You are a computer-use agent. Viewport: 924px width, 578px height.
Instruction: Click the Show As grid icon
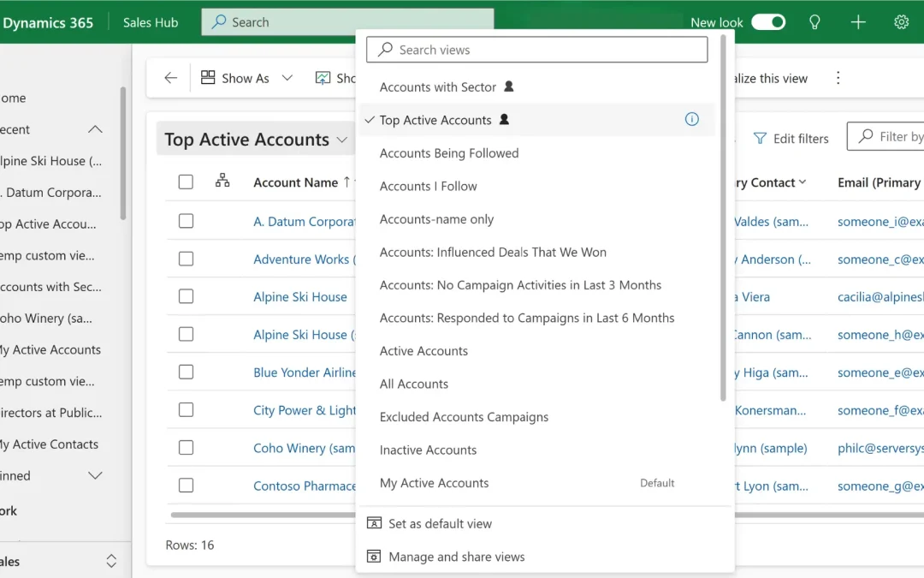[x=207, y=78]
